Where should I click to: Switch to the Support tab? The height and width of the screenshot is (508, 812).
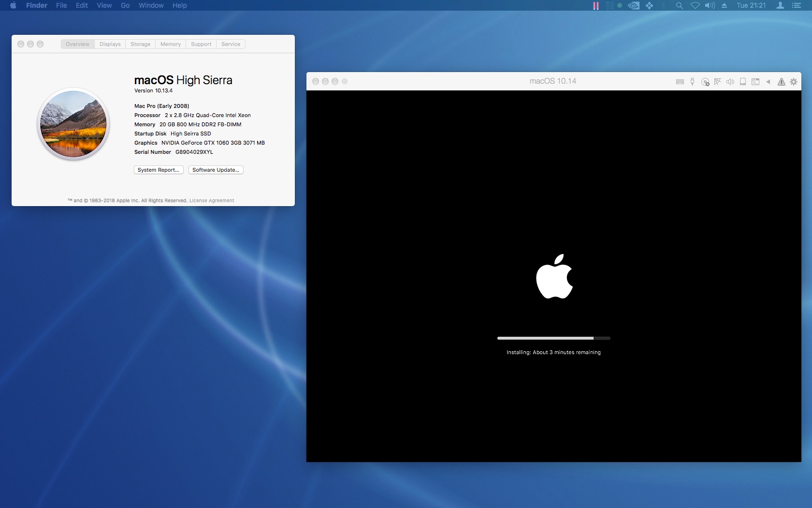coord(201,44)
